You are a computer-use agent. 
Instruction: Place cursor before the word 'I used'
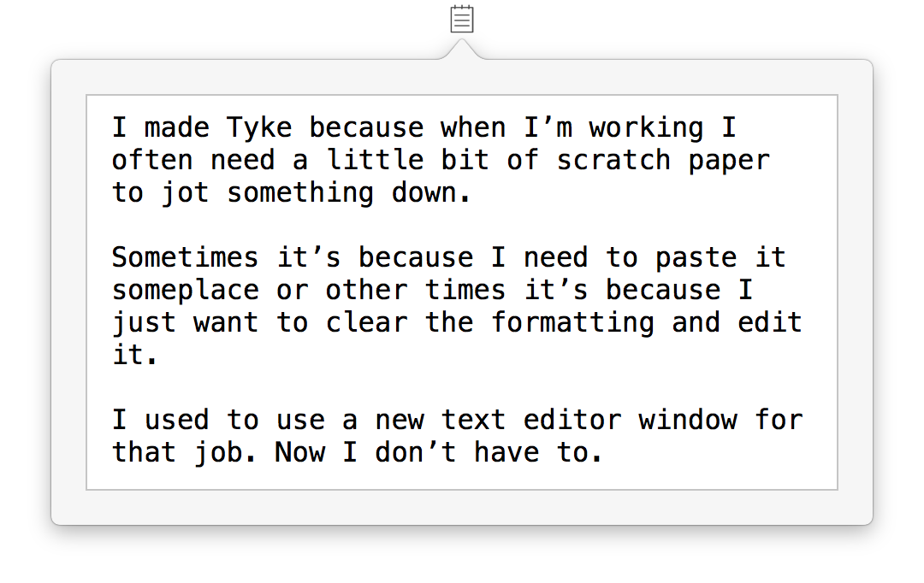(112, 419)
